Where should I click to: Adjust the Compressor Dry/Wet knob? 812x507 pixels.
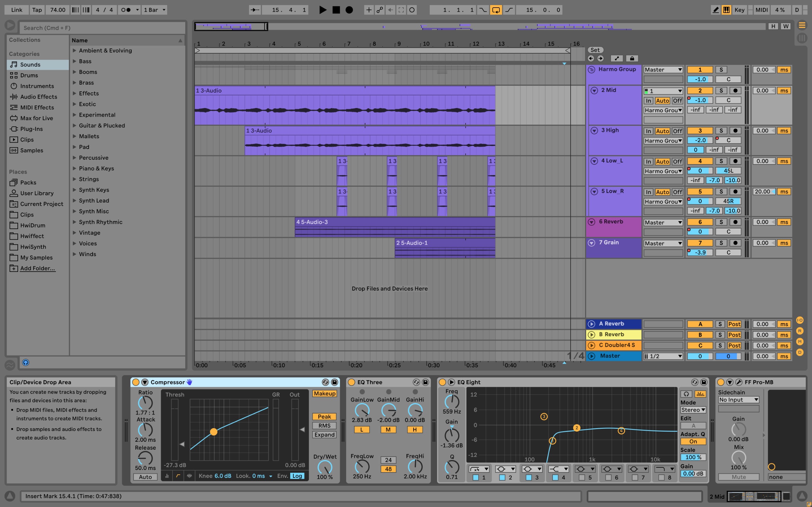coord(324,467)
